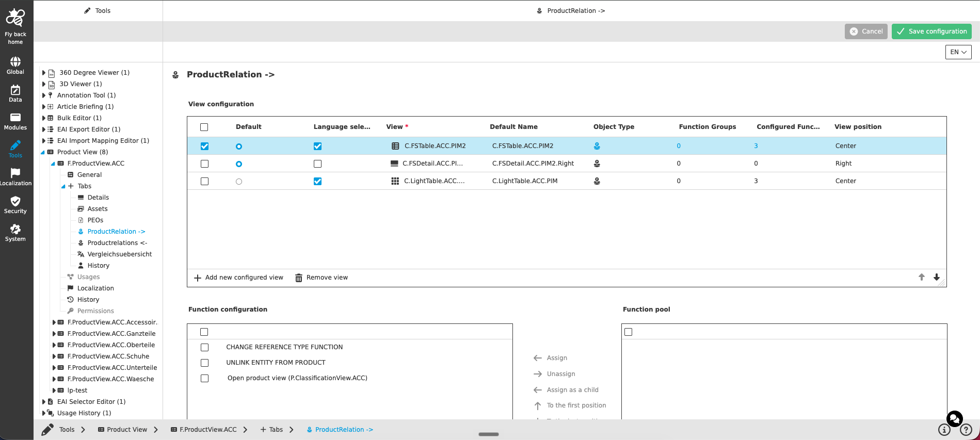
Task: Open Vergleichsuebersicht tree item
Action: tap(119, 254)
